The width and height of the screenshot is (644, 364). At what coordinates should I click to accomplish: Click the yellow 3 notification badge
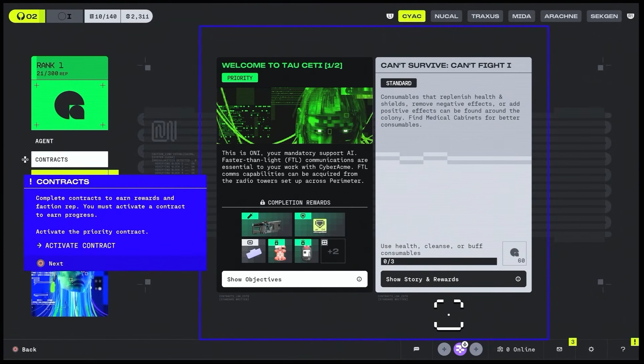572,342
